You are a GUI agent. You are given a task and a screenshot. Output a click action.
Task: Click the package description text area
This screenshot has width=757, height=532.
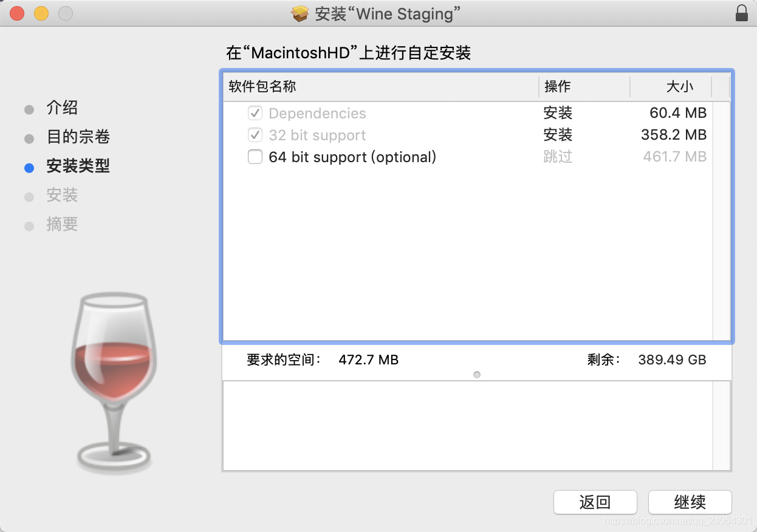tap(477, 426)
